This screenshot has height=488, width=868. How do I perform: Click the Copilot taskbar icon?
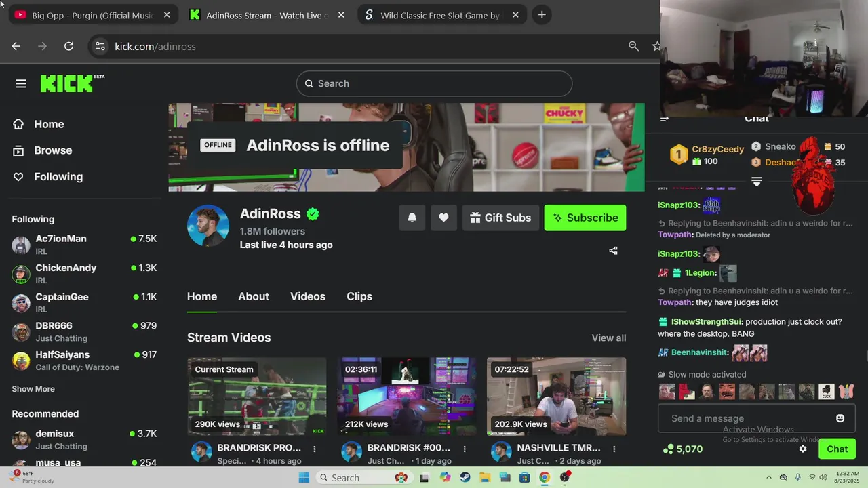pyautogui.click(x=445, y=478)
